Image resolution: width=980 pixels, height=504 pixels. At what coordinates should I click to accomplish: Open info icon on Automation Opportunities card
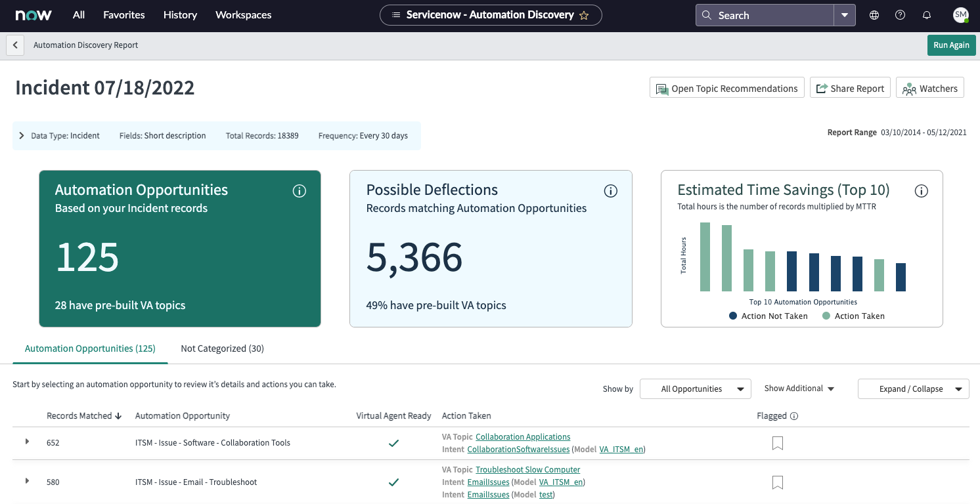[x=300, y=191]
